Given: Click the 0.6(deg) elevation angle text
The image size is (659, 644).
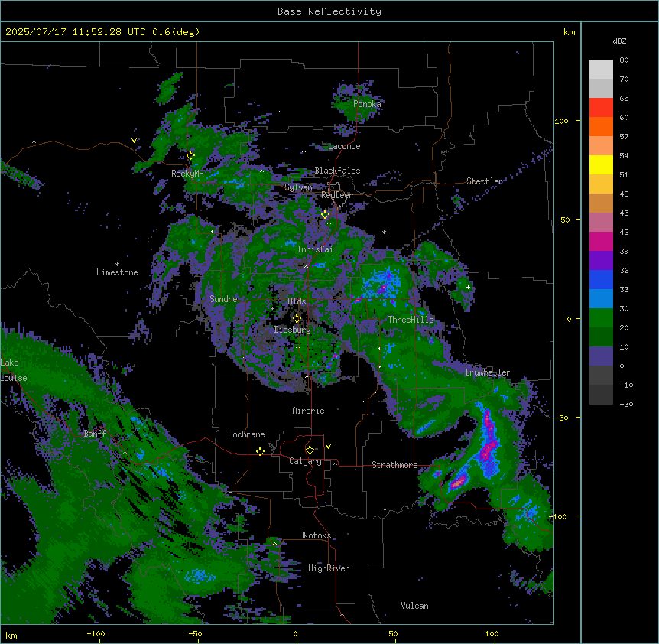Looking at the screenshot, I should [x=176, y=32].
